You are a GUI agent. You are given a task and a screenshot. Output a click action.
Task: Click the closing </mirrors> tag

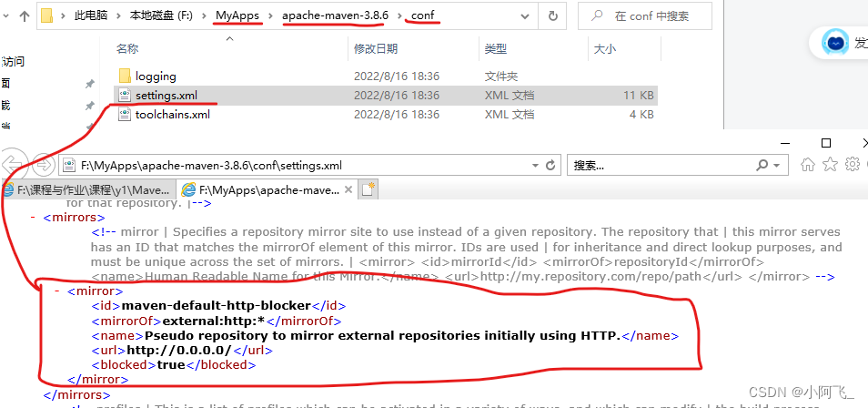point(77,394)
